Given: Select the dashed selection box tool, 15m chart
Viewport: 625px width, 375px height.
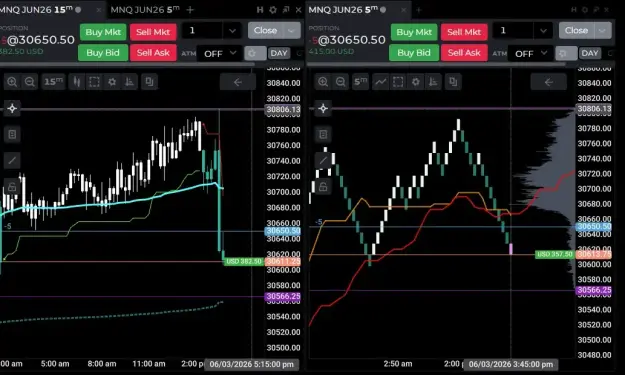Looking at the screenshot, I should point(94,82).
